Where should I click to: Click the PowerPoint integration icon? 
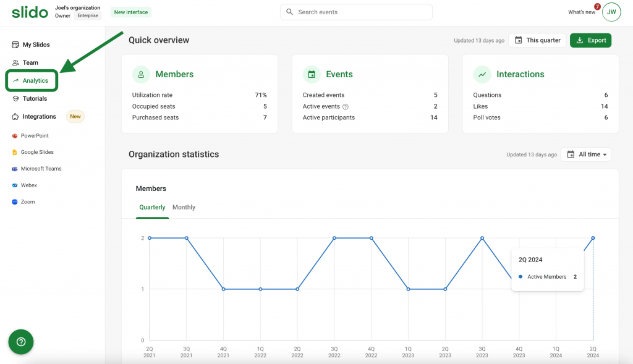click(x=15, y=136)
